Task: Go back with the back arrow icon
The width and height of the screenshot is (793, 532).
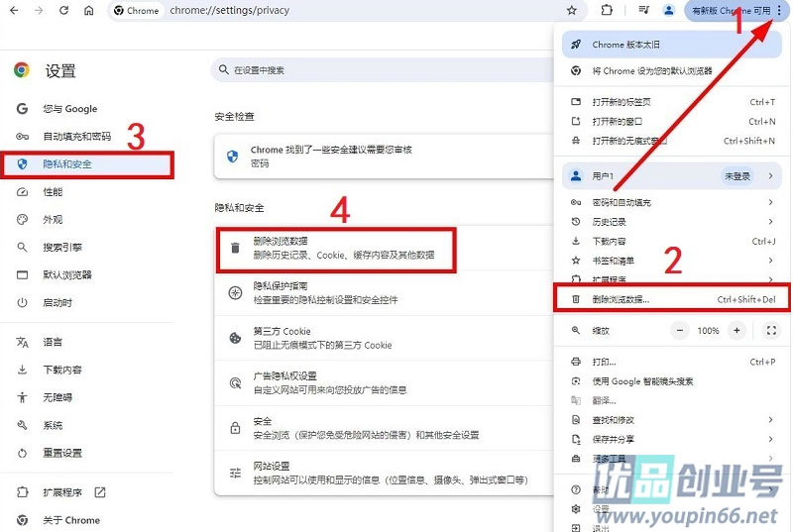Action: [12, 11]
